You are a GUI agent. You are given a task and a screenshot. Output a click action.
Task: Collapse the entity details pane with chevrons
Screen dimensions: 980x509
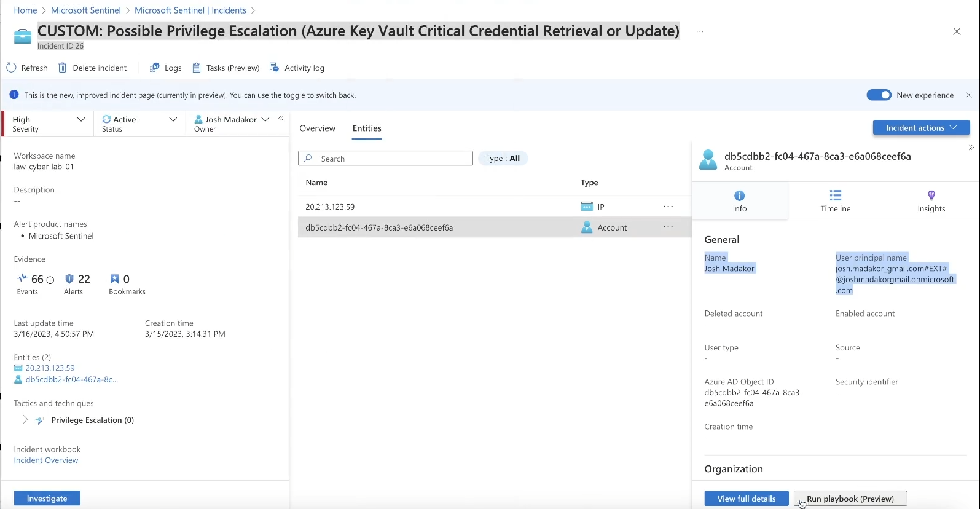point(971,148)
